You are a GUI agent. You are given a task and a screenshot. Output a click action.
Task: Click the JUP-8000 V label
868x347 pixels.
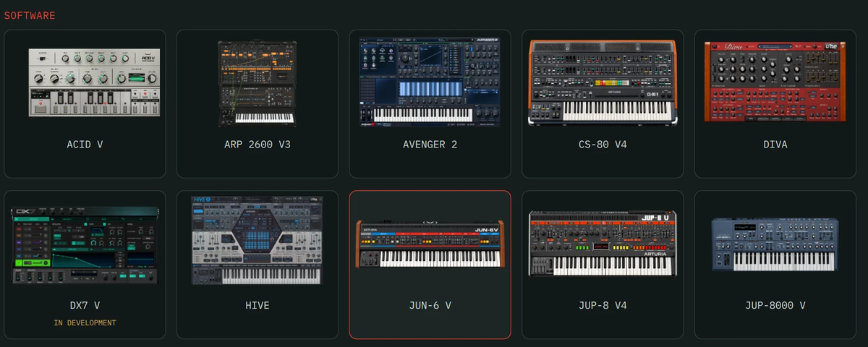point(775,306)
